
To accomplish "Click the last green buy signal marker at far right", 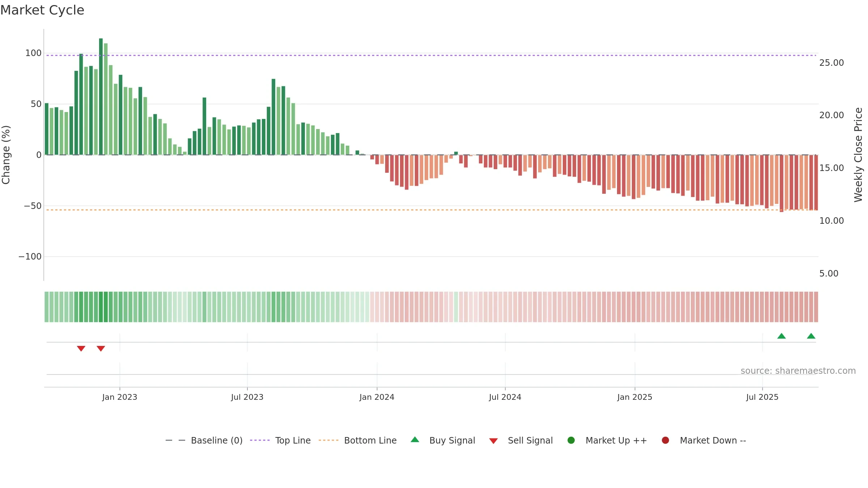I will coord(811,336).
